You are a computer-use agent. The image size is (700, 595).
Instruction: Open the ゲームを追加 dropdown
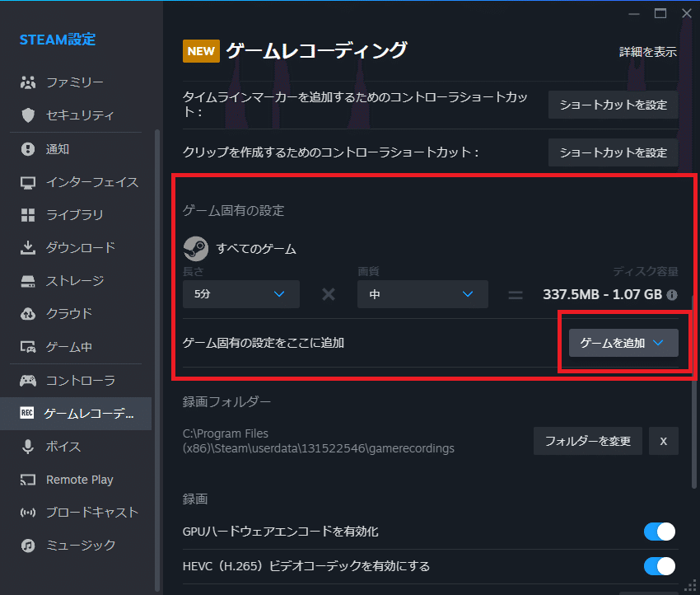(x=623, y=343)
